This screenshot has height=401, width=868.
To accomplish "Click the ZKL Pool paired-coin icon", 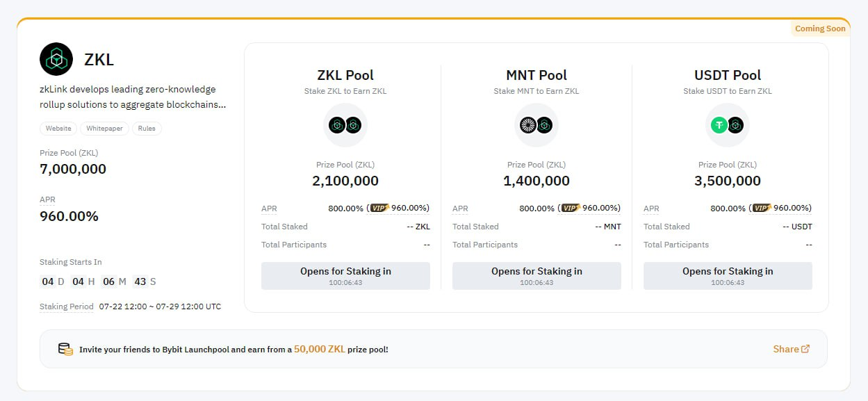I will click(345, 125).
